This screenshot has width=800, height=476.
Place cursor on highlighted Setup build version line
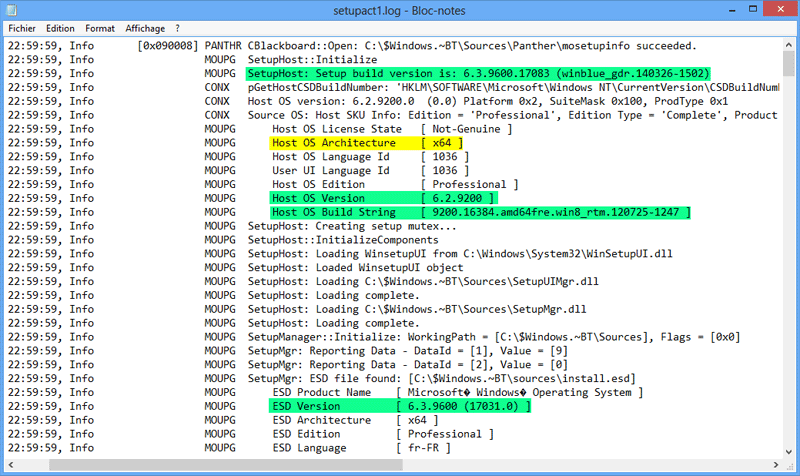[x=478, y=73]
